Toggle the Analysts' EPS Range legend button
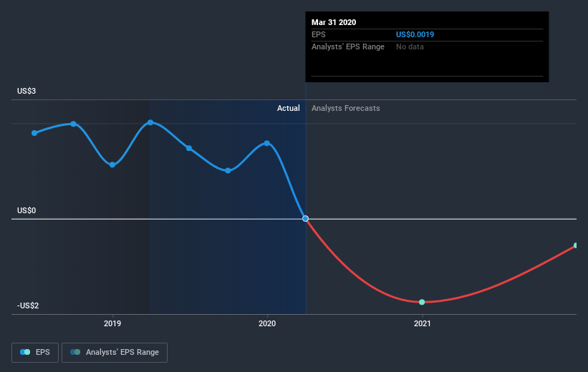 pos(115,353)
